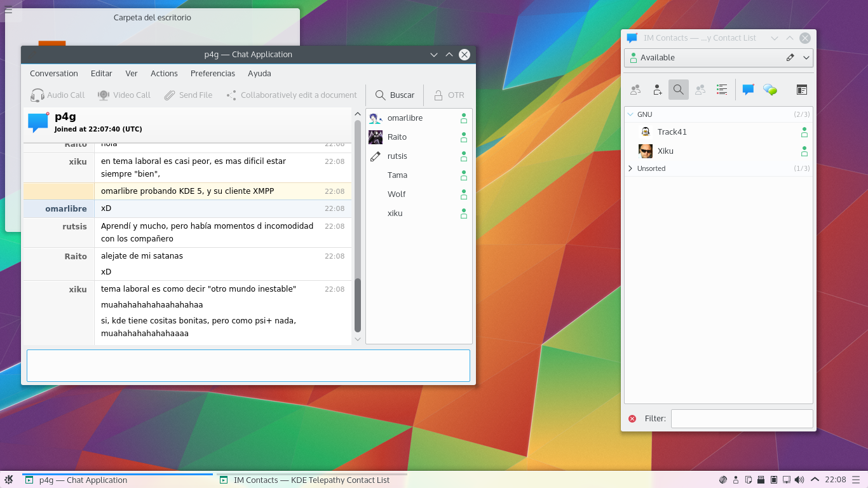This screenshot has height=488, width=868.
Task: Expand the Unsorted contact group
Action: pyautogui.click(x=630, y=168)
